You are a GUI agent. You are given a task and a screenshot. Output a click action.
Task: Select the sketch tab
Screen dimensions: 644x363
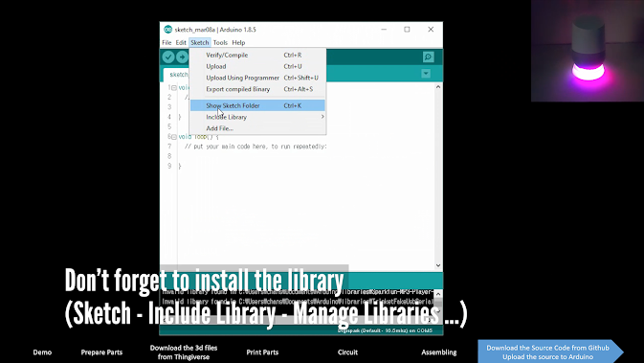[177, 75]
